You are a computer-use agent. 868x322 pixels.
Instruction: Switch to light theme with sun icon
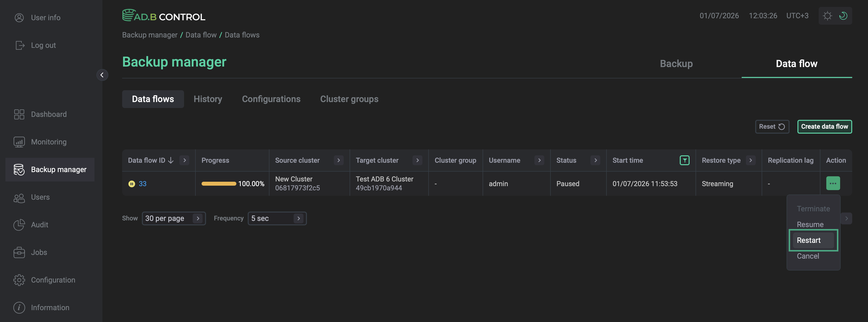click(x=827, y=16)
